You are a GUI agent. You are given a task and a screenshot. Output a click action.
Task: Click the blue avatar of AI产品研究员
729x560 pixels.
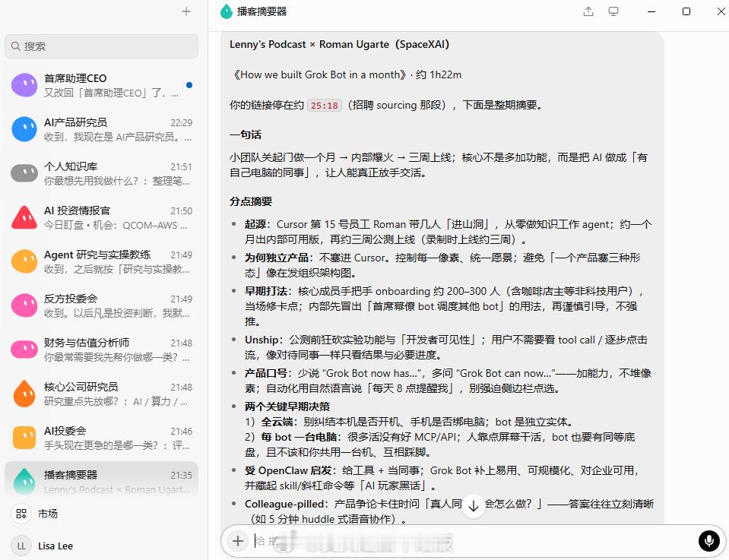tap(24, 129)
